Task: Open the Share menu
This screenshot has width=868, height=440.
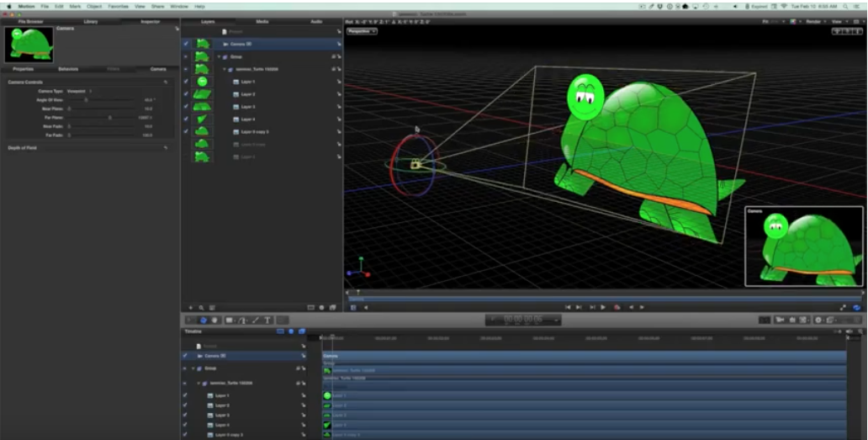Action: pyautogui.click(x=158, y=6)
